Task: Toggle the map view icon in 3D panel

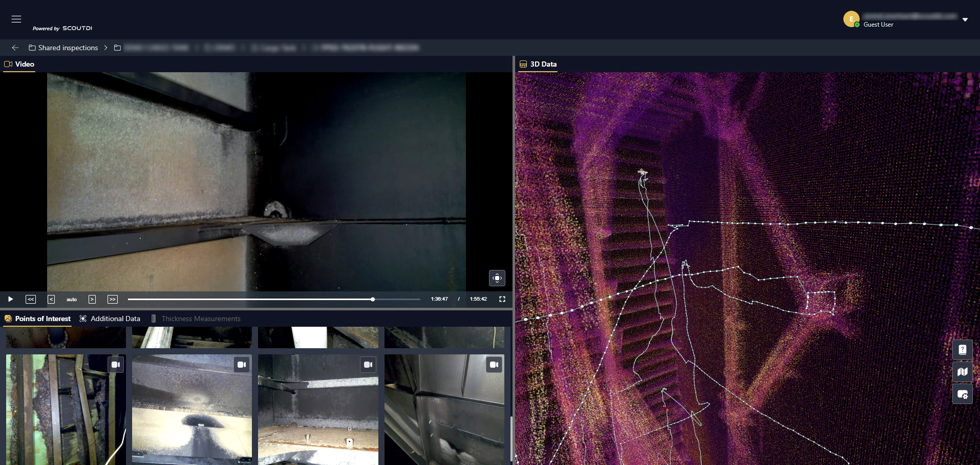Action: pyautogui.click(x=963, y=372)
